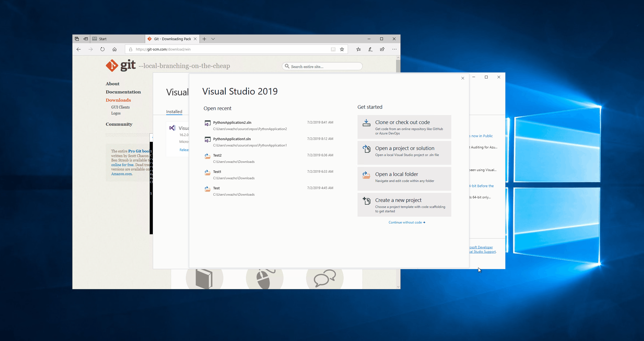Select the Installed tab in installer

pos(174,111)
